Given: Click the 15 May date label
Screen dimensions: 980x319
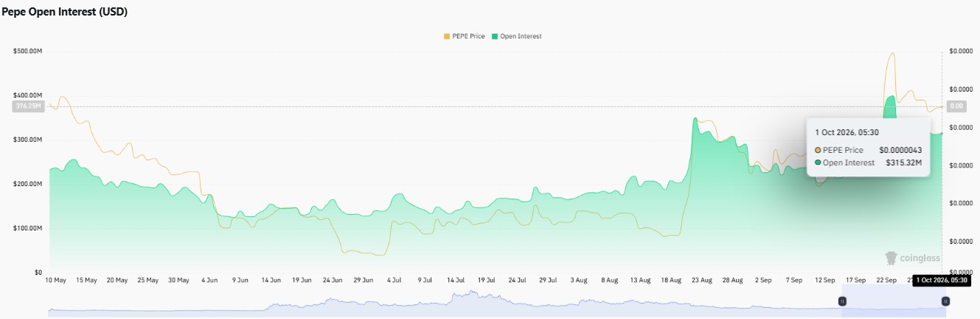Looking at the screenshot, I should [x=86, y=281].
